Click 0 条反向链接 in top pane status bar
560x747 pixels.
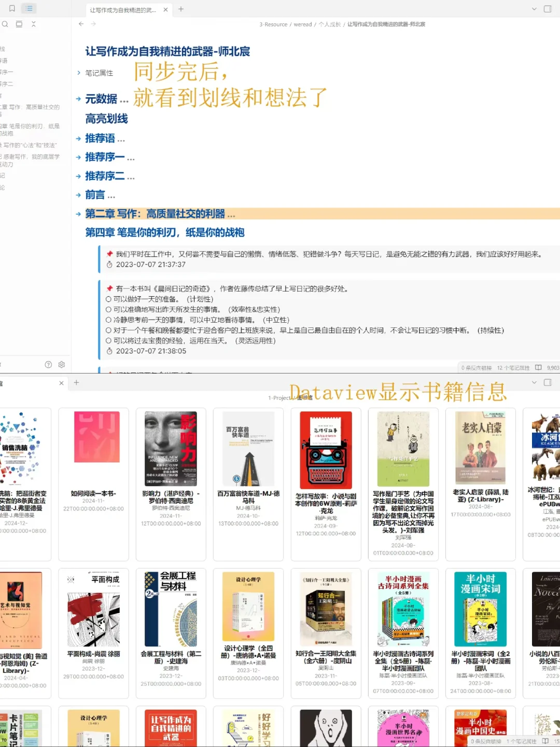click(476, 368)
